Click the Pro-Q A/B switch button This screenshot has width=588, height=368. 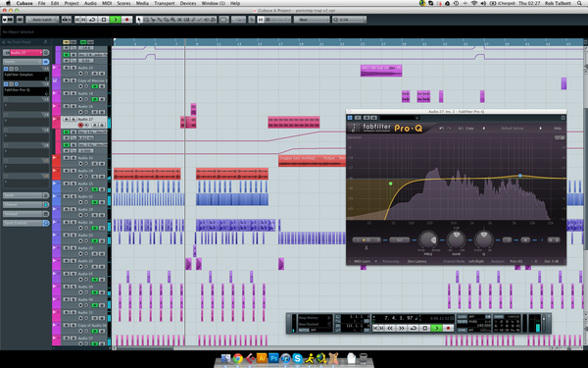point(461,128)
